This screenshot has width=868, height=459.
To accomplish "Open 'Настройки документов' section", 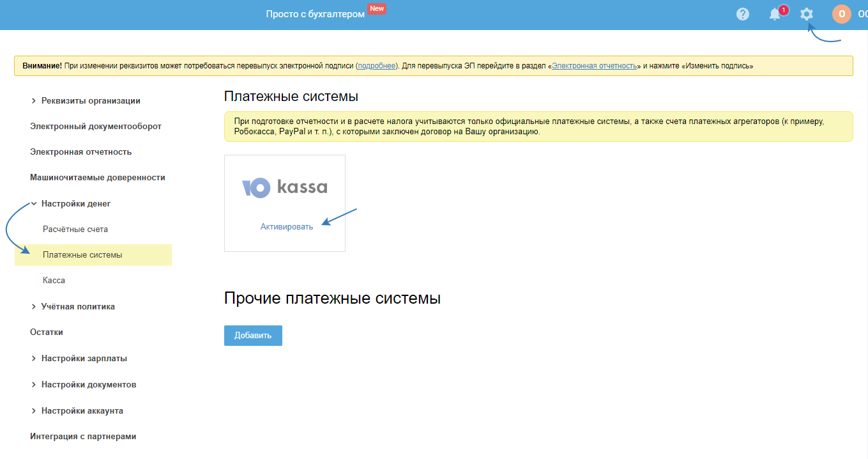I will tap(89, 384).
